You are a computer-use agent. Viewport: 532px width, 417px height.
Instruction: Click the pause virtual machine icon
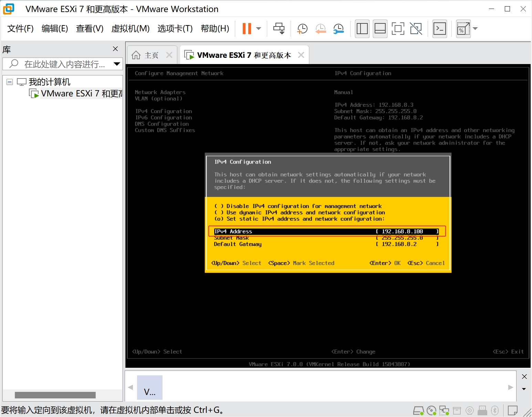[x=247, y=29]
